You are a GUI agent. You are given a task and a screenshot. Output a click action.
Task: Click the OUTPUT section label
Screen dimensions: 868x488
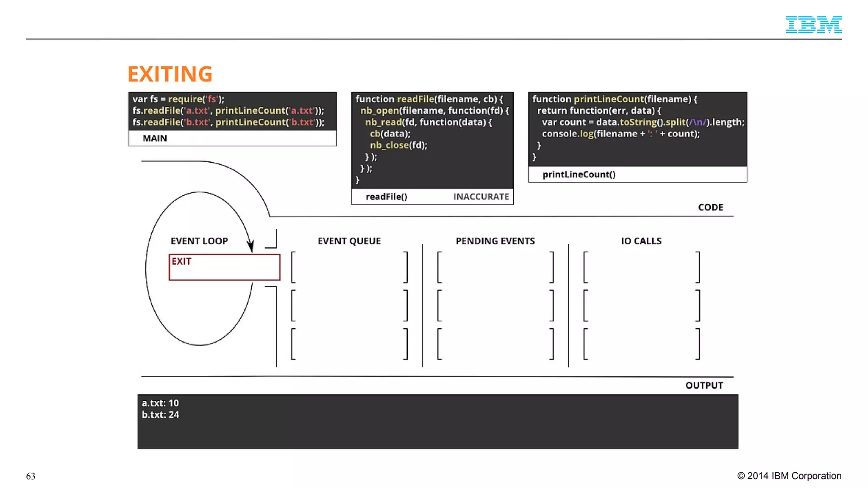(704, 385)
